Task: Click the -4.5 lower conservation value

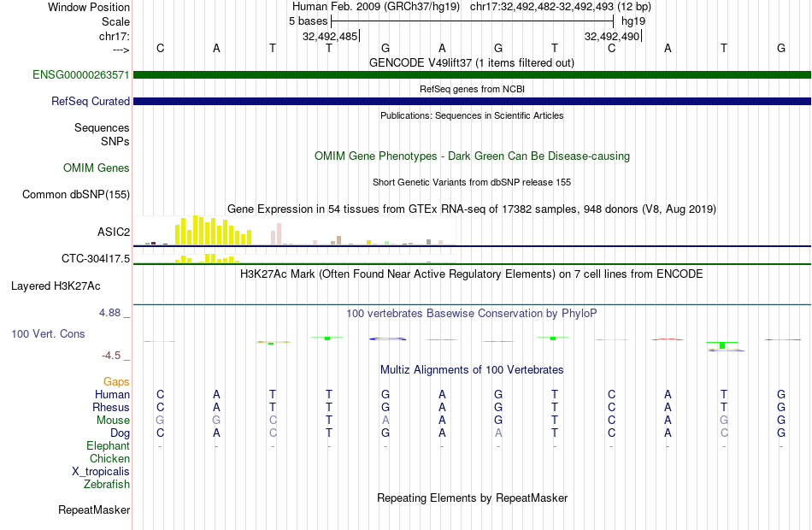Action: coord(111,356)
